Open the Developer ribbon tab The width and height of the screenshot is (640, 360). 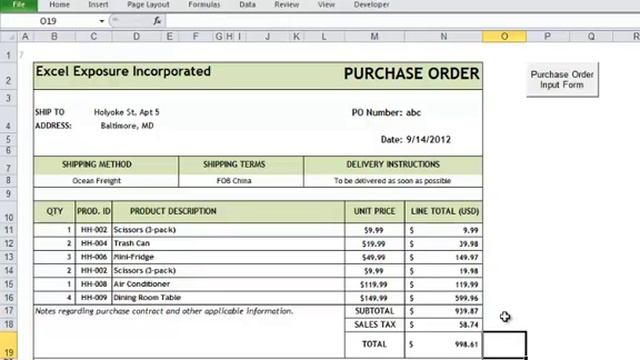click(x=371, y=5)
